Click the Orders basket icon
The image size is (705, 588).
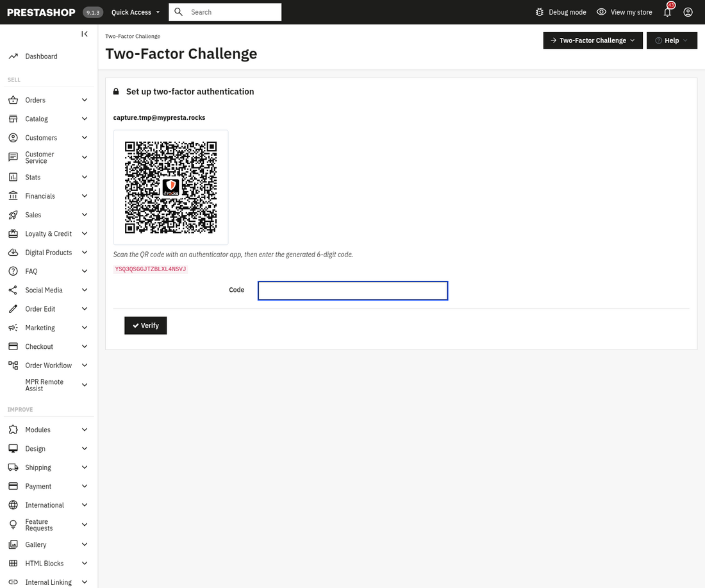pos(13,100)
